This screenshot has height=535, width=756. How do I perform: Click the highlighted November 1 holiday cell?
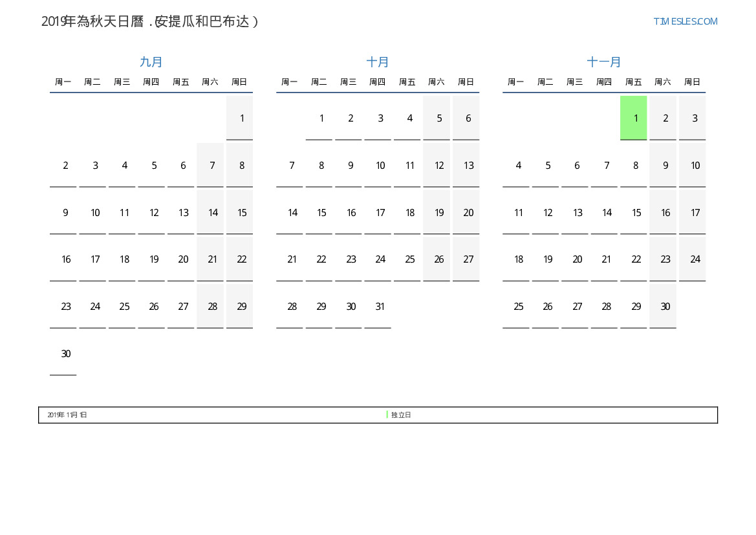(634, 118)
